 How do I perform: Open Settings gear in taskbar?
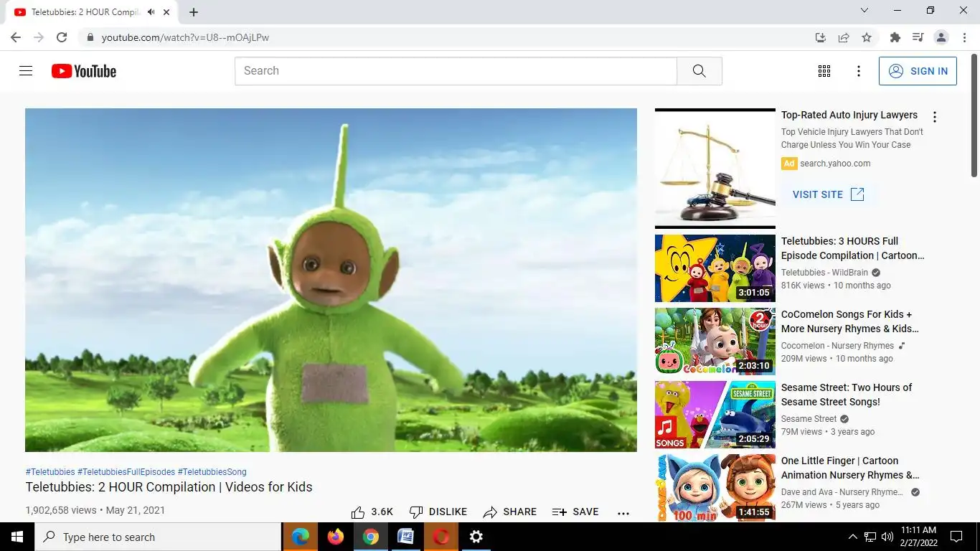(476, 537)
